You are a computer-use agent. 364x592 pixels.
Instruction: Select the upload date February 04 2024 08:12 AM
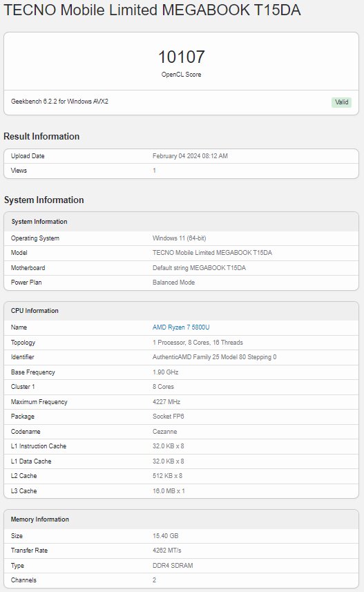(x=190, y=156)
